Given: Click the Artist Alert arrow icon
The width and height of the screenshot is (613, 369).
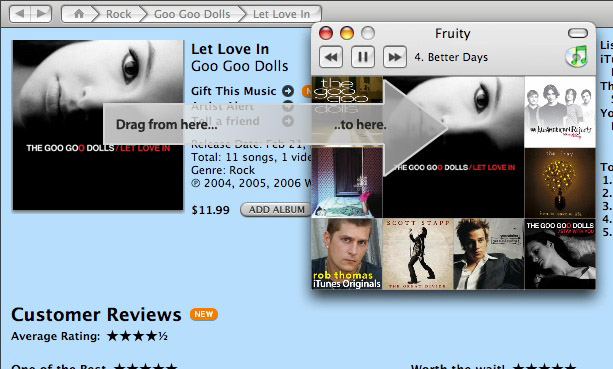Looking at the screenshot, I should coord(288,106).
